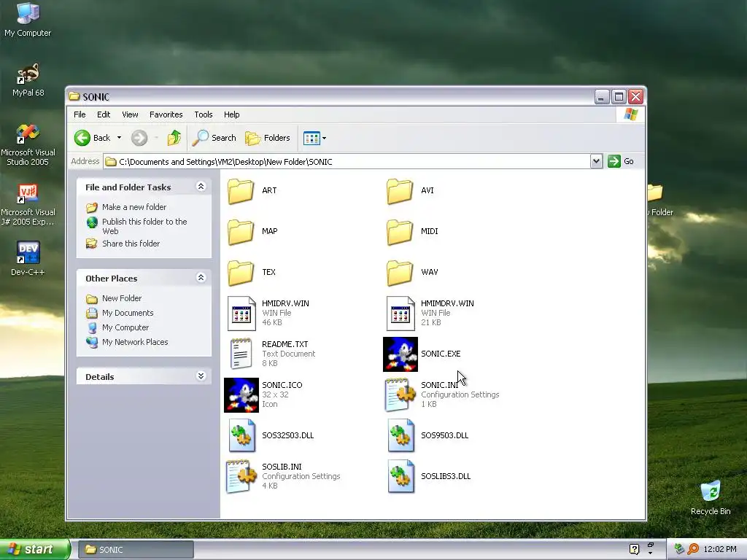Image resolution: width=747 pixels, height=560 pixels.
Task: Open the Back history dropdown arrow
Action: pyautogui.click(x=119, y=138)
